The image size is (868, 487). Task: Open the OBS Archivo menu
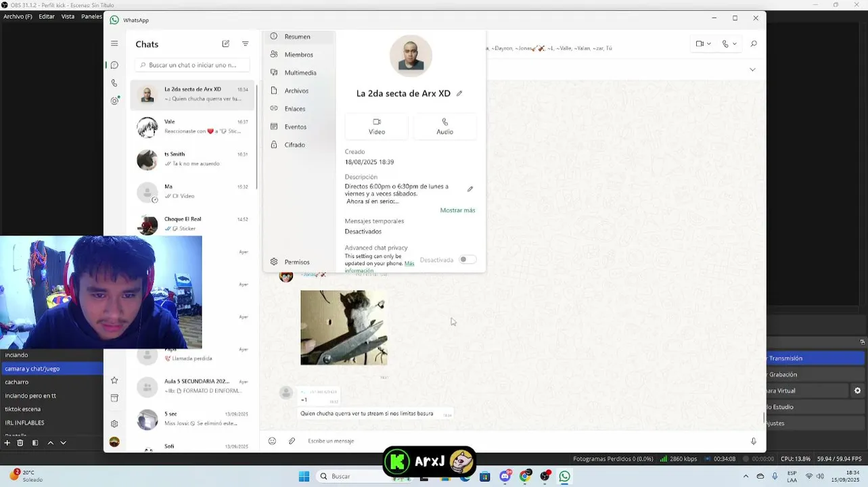pos(18,16)
